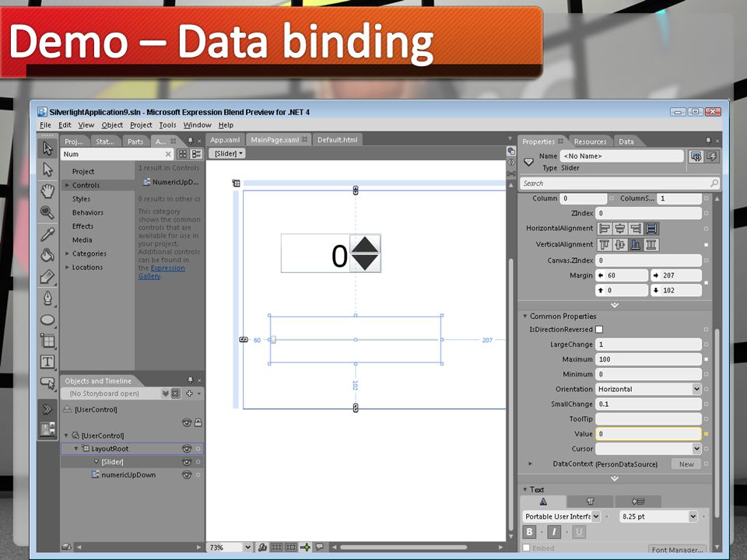
Task: Select the Selection arrow tool
Action: pos(47,148)
